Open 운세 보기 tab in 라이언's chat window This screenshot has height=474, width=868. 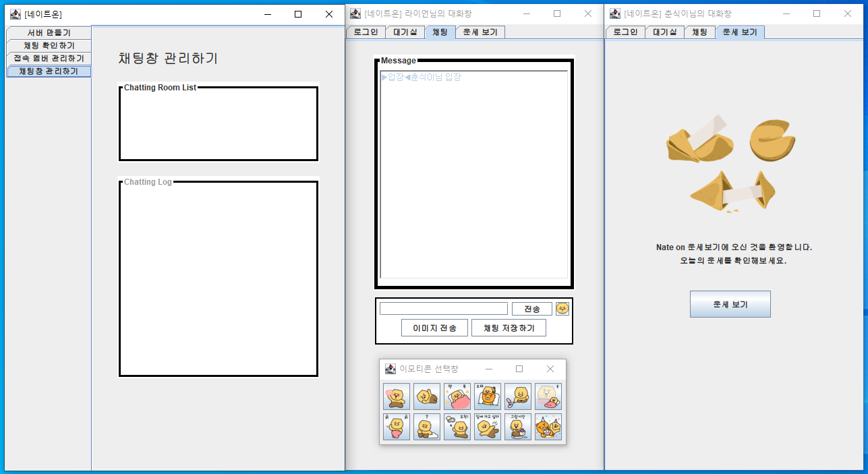tap(480, 32)
